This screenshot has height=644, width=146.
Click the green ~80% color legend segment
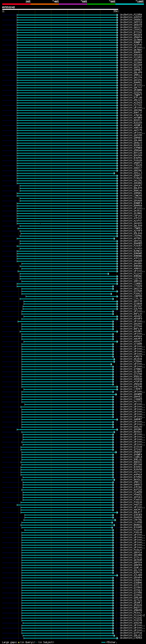(101, 4)
